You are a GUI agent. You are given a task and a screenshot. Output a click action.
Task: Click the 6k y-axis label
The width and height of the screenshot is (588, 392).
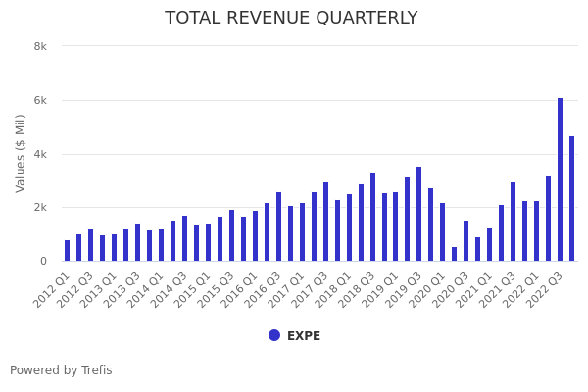(x=40, y=100)
